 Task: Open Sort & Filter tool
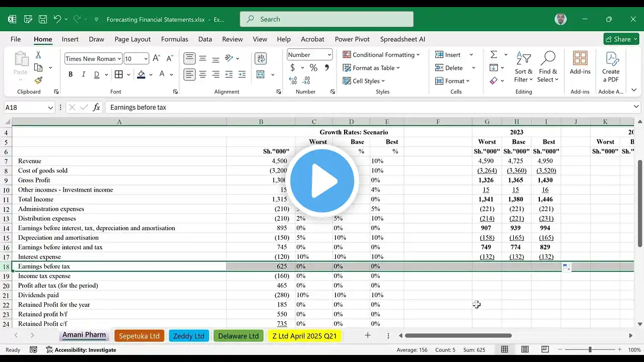click(523, 68)
